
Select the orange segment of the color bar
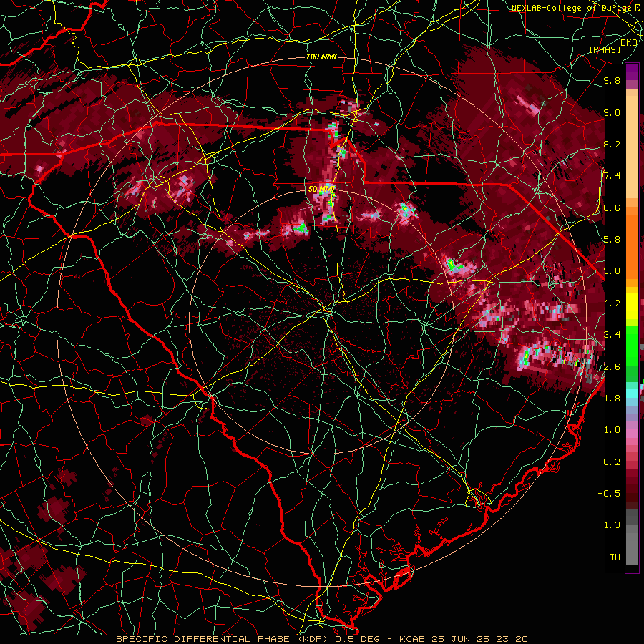pyautogui.click(x=632, y=243)
